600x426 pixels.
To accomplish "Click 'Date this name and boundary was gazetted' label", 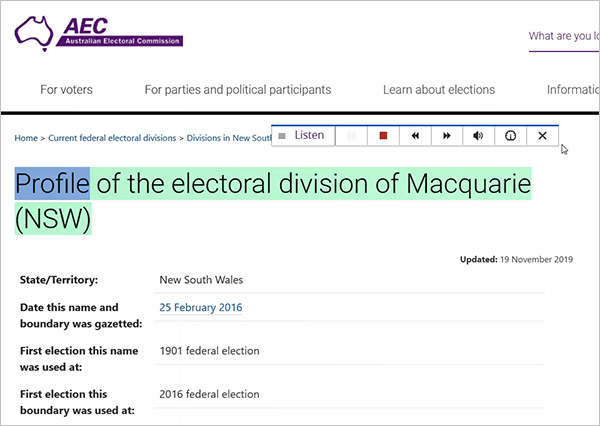I will (x=81, y=315).
